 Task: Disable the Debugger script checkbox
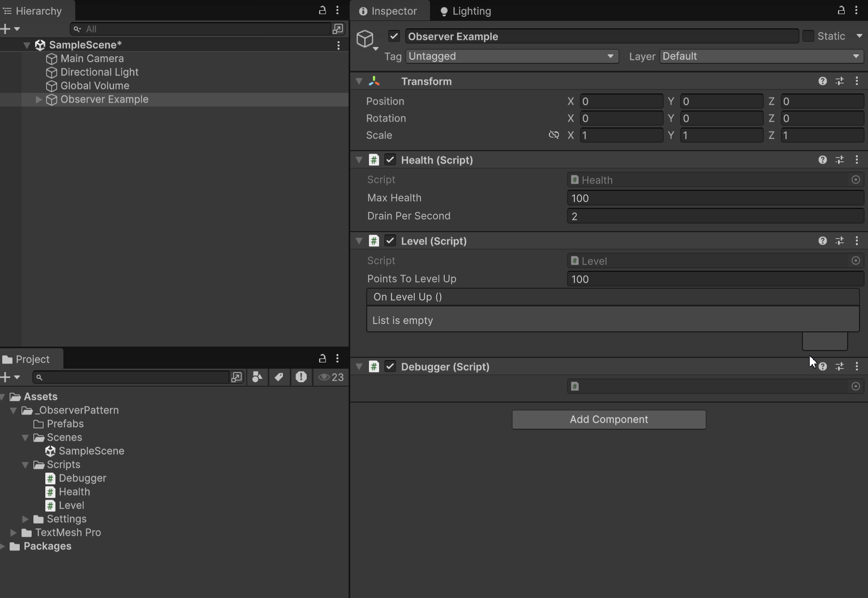point(390,366)
